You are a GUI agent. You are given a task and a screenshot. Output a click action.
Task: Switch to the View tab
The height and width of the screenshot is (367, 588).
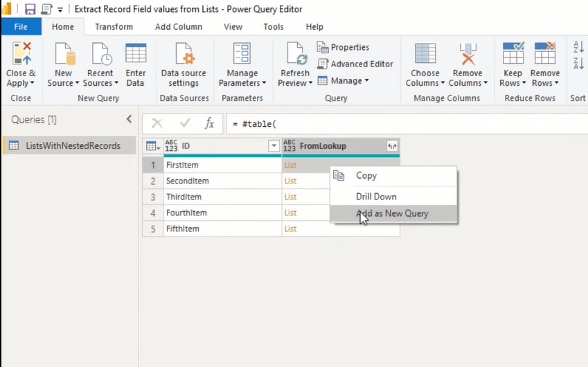(x=233, y=26)
